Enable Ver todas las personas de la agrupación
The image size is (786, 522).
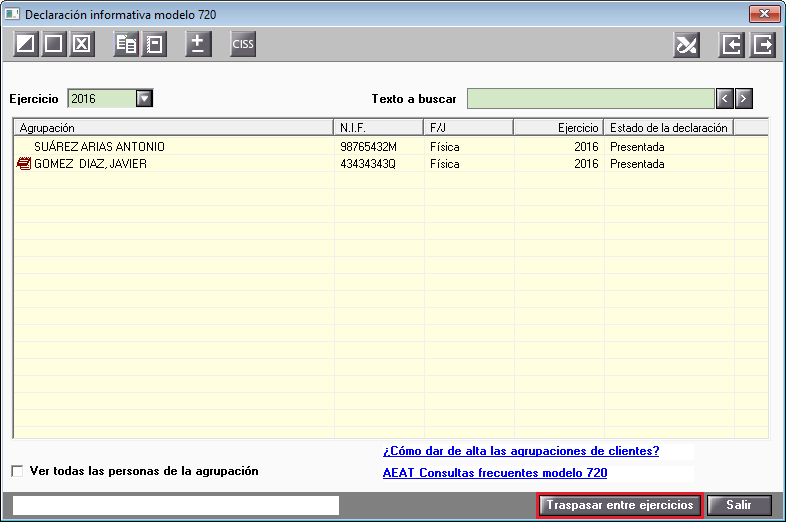click(x=18, y=471)
